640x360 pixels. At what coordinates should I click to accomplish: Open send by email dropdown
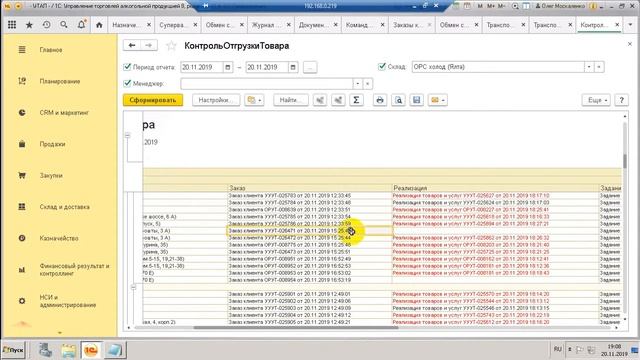coord(438,100)
